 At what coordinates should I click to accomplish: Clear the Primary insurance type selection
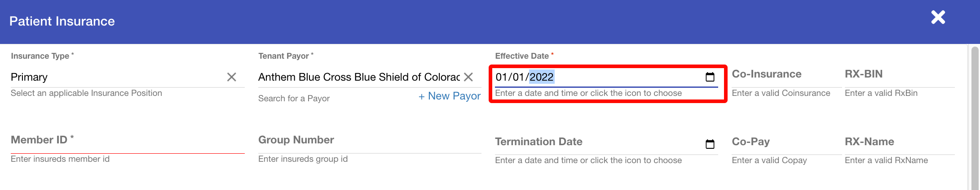point(232,77)
